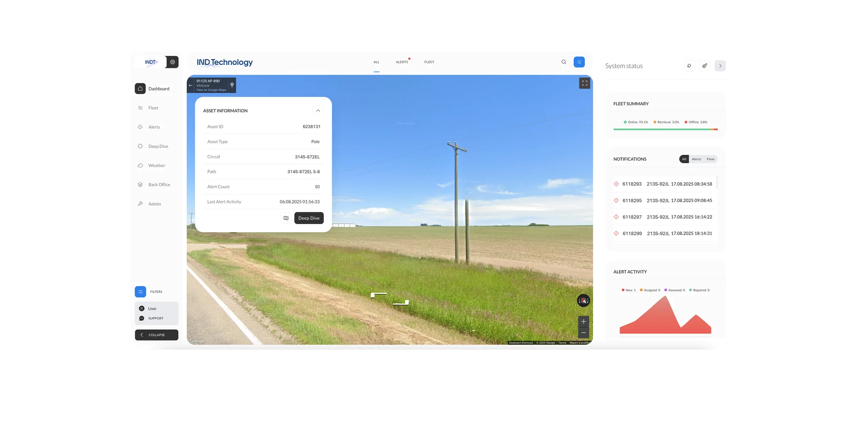Image resolution: width=868 pixels, height=443 pixels.
Task: Click View on Google Maps link
Action: [x=211, y=90]
